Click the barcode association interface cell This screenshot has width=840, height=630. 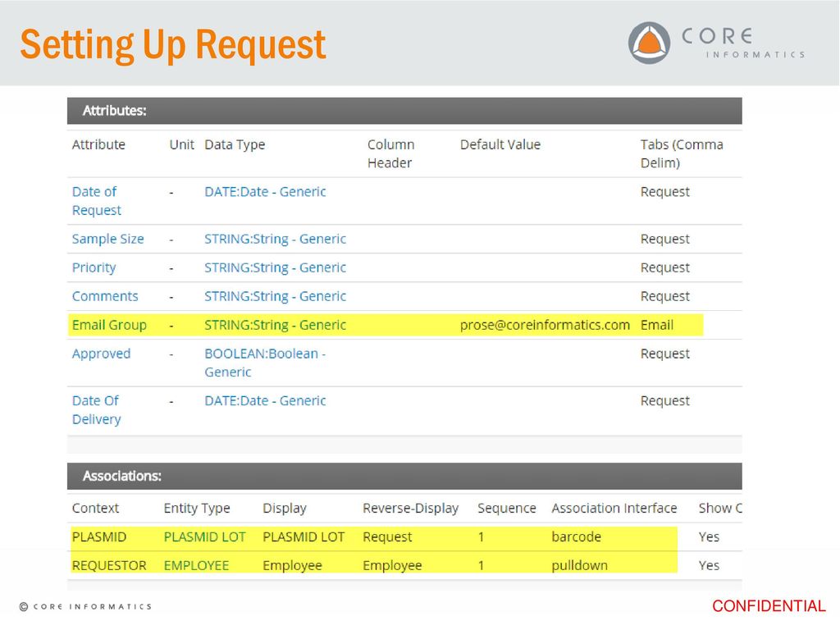click(577, 536)
